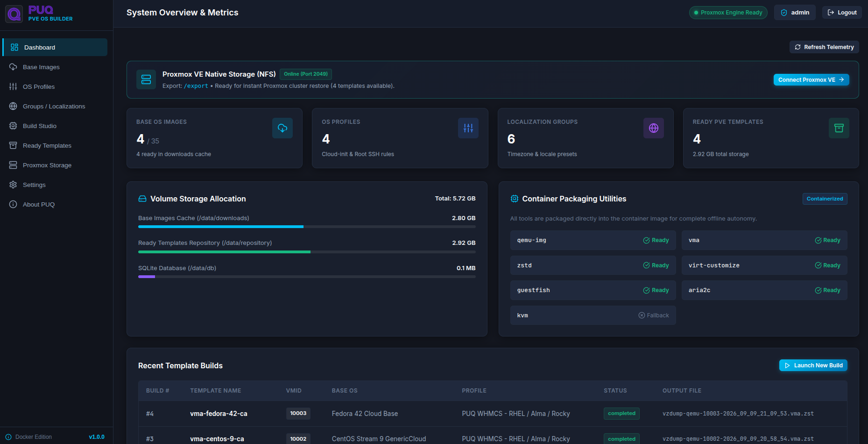Click the Proxmox Engine Ready status badge
The image size is (868, 444).
click(x=728, y=13)
